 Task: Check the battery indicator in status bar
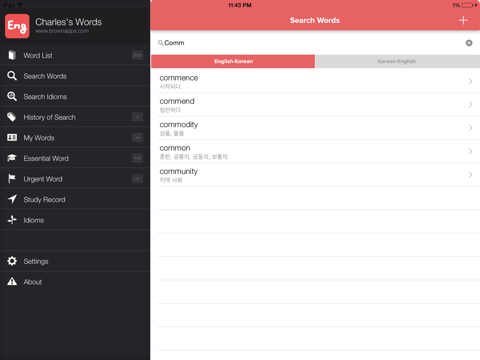pos(467,5)
